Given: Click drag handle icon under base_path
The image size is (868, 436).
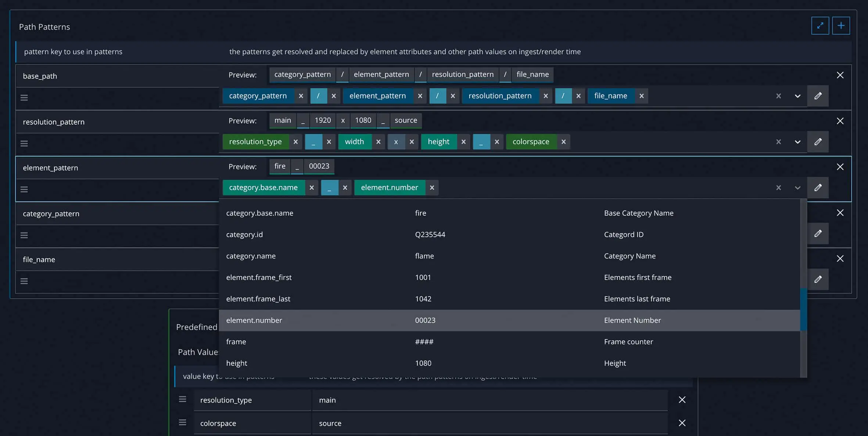Looking at the screenshot, I should click(x=24, y=98).
